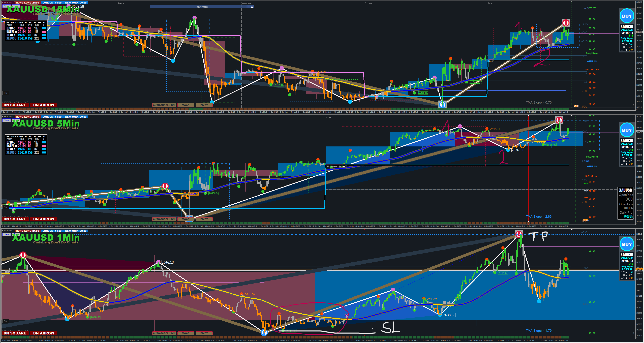644x343 pixels.
Task: Select H4 timeframe in 5Min pairs panel
Action: 30,137
